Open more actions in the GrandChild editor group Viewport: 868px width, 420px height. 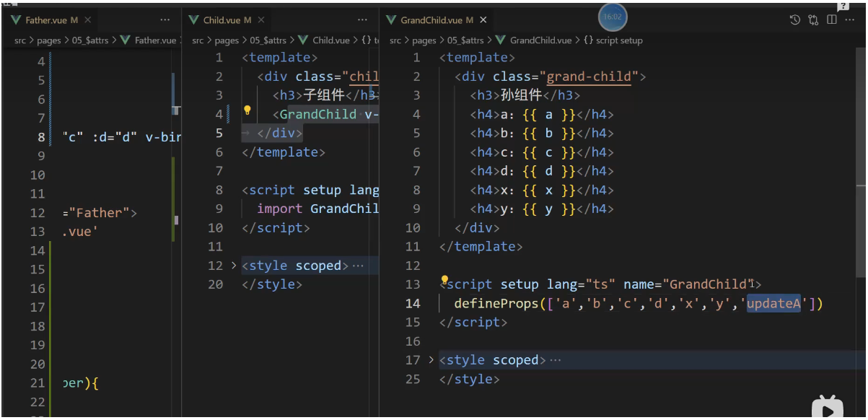pos(850,20)
